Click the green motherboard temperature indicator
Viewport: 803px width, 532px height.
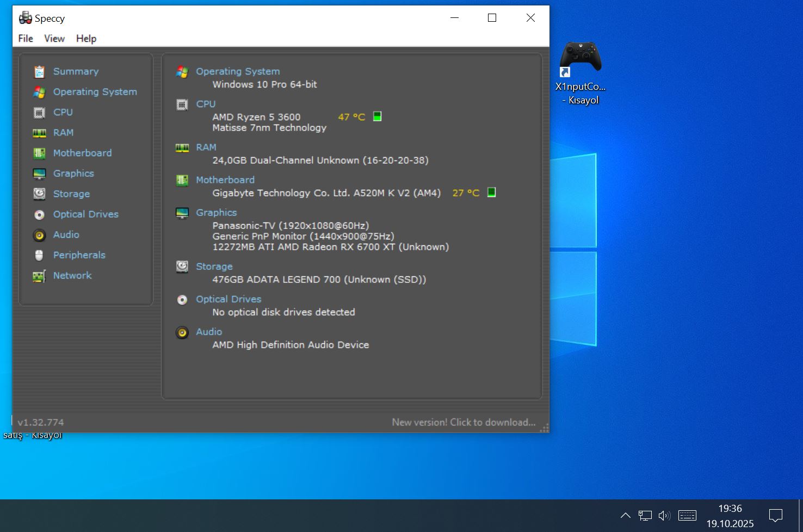[491, 193]
